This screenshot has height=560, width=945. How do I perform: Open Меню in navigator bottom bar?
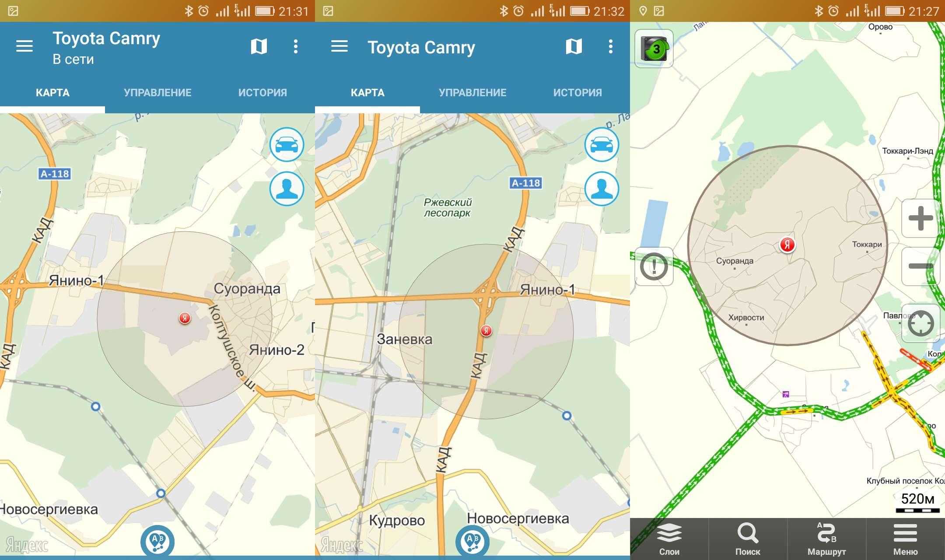(x=906, y=539)
